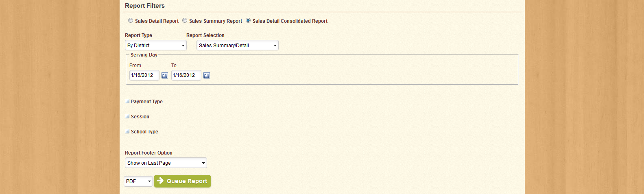Open the Report Selection dropdown
Viewport: 644px width, 194px height.
click(x=238, y=46)
